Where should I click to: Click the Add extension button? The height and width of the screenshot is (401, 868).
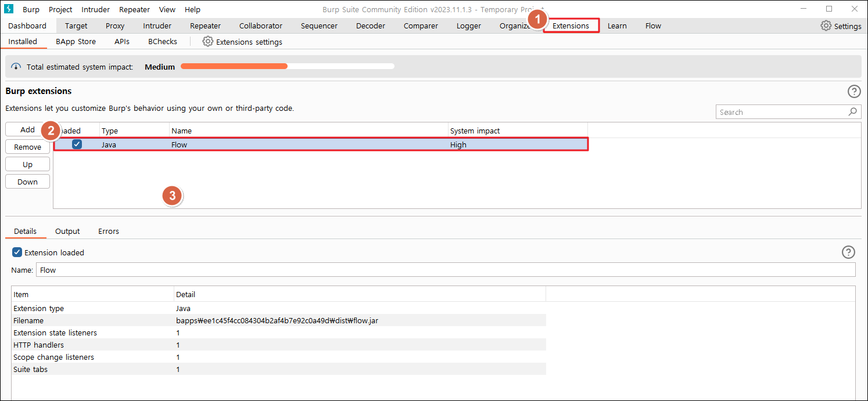click(27, 129)
